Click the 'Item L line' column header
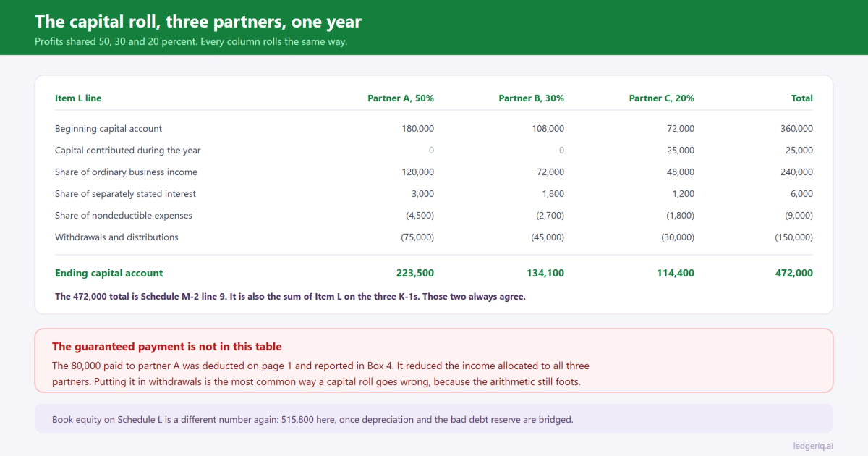Image resolution: width=868 pixels, height=456 pixels. [x=78, y=98]
